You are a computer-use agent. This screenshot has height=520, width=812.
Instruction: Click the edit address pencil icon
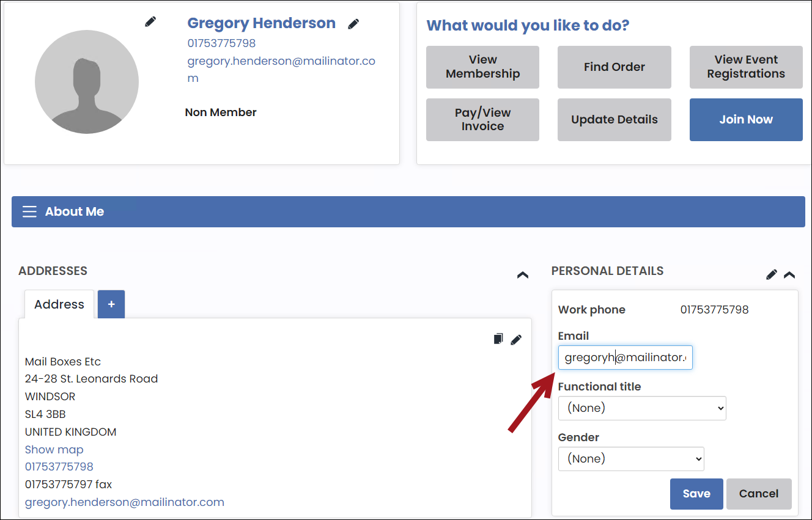click(516, 339)
